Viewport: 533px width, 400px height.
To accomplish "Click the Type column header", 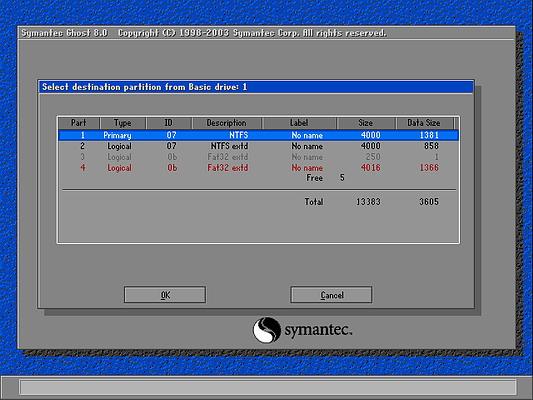I will coord(123,123).
